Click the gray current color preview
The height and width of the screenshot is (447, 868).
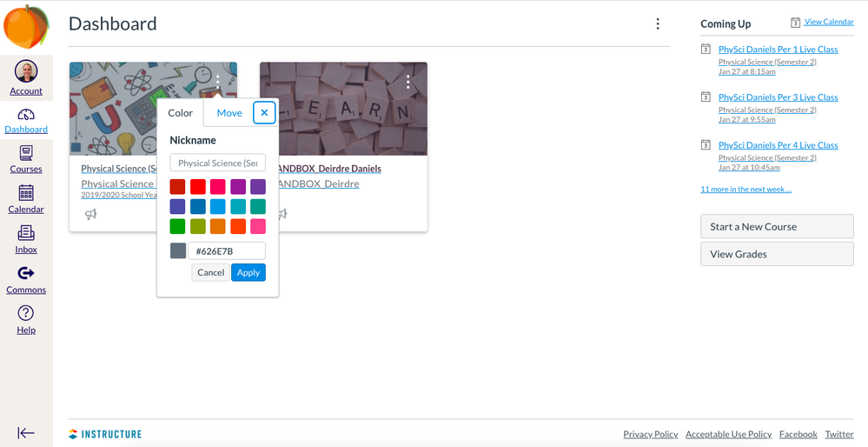tap(178, 251)
